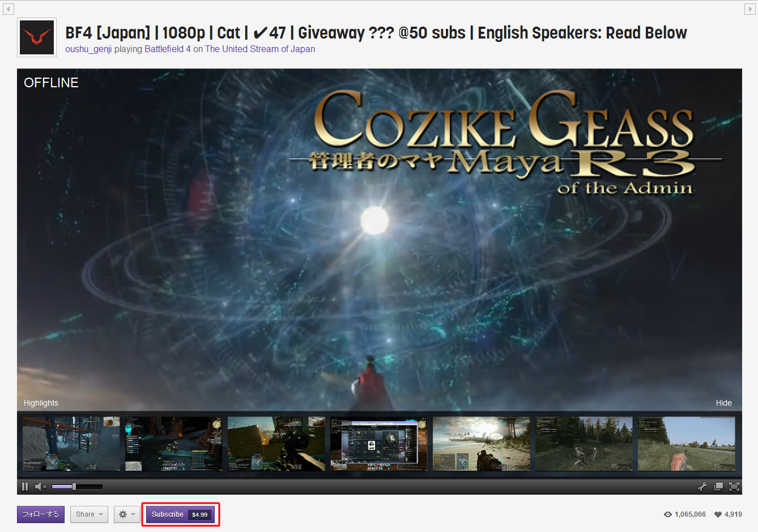Click the Highlights label

(x=41, y=403)
